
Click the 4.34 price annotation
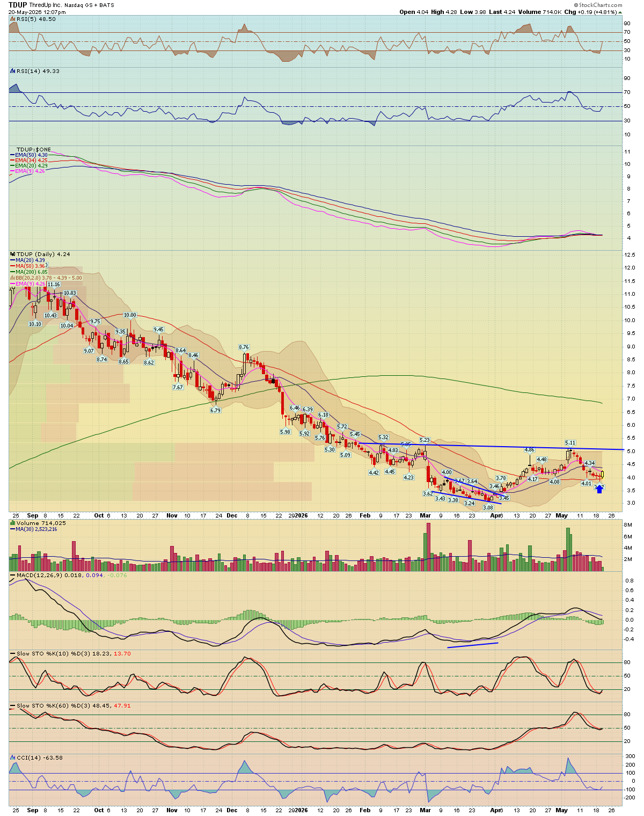(590, 463)
